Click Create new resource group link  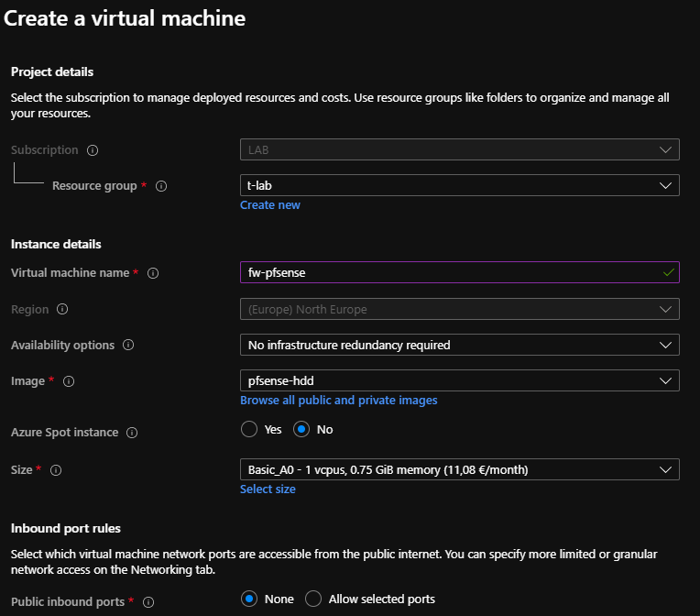pos(269,205)
